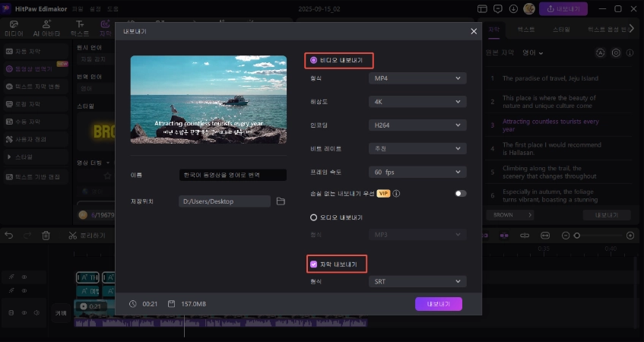Screen dimensions: 644x342
Task: Open the 60 fps frame rate dropdown
Action: pos(417,171)
